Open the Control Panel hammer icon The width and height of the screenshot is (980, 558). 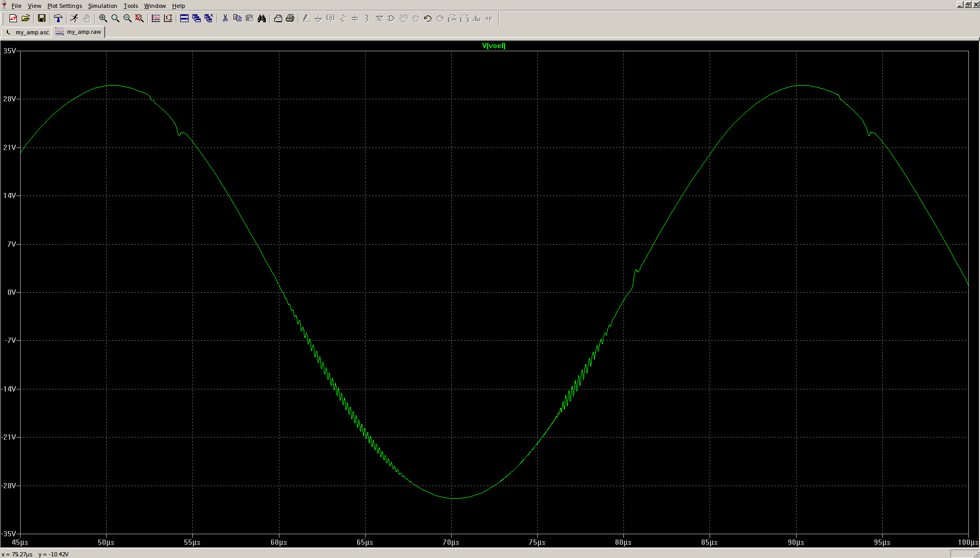pyautogui.click(x=58, y=18)
